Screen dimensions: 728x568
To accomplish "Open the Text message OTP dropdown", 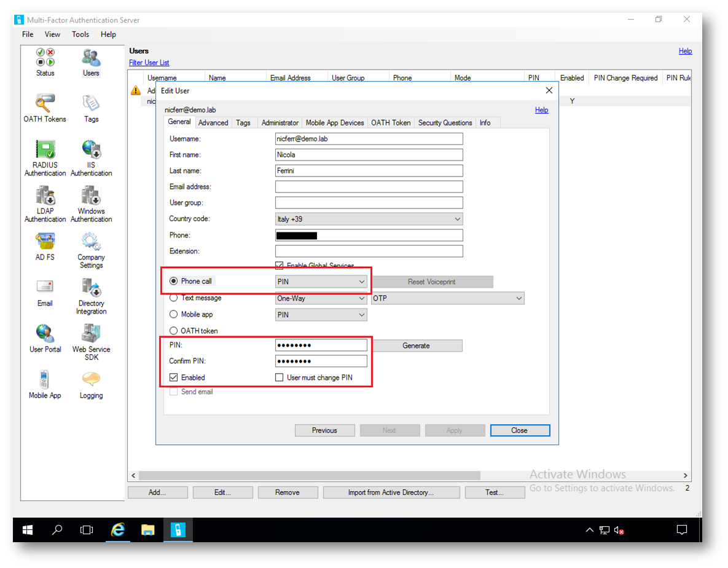I will click(448, 298).
